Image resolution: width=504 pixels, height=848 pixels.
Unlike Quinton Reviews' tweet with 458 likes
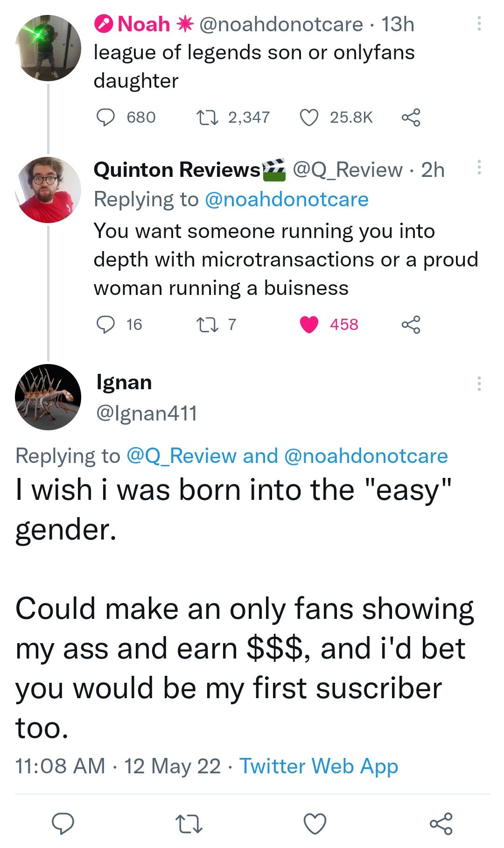(x=309, y=324)
